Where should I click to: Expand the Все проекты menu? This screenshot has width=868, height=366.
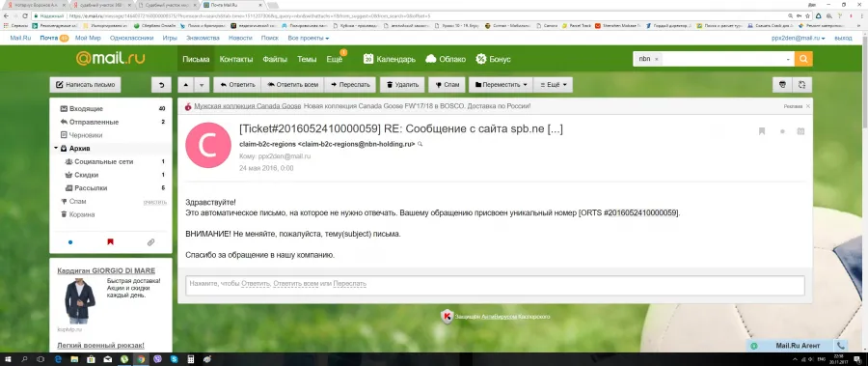point(309,39)
